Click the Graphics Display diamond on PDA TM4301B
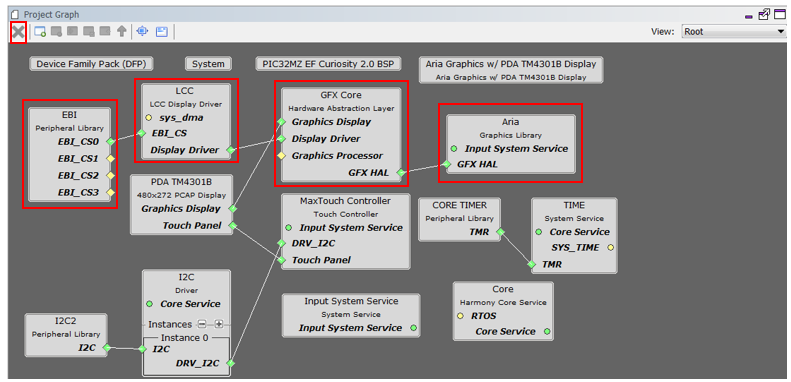This screenshot has width=791, height=382. [x=232, y=208]
